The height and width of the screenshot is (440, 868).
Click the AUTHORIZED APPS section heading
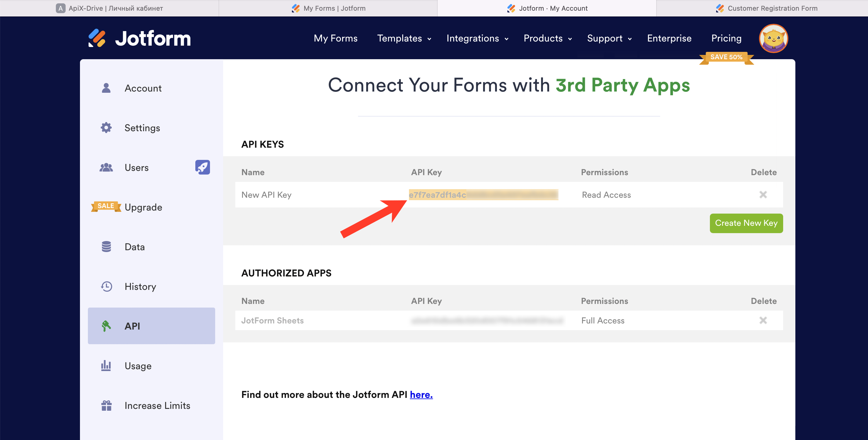click(x=286, y=273)
